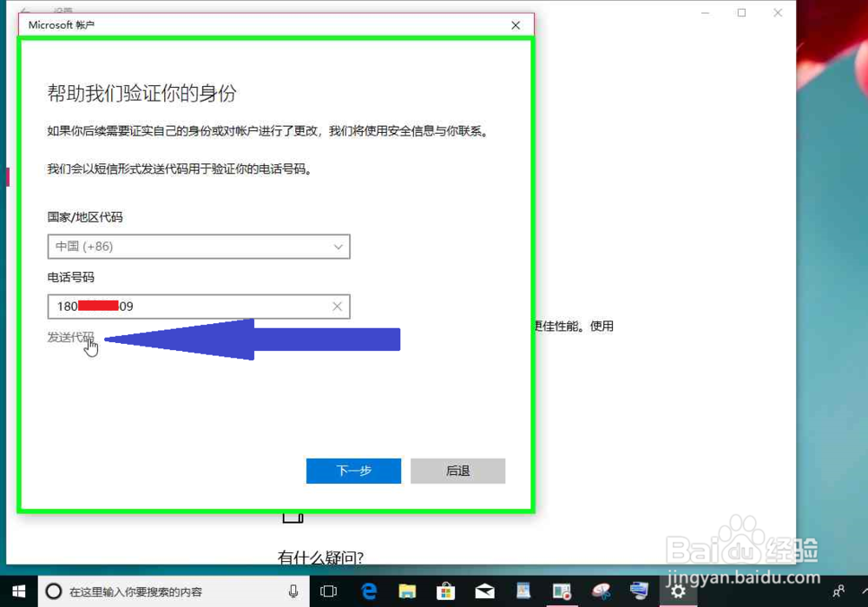Clear the phone number with the X icon
The height and width of the screenshot is (607, 868).
(x=337, y=307)
